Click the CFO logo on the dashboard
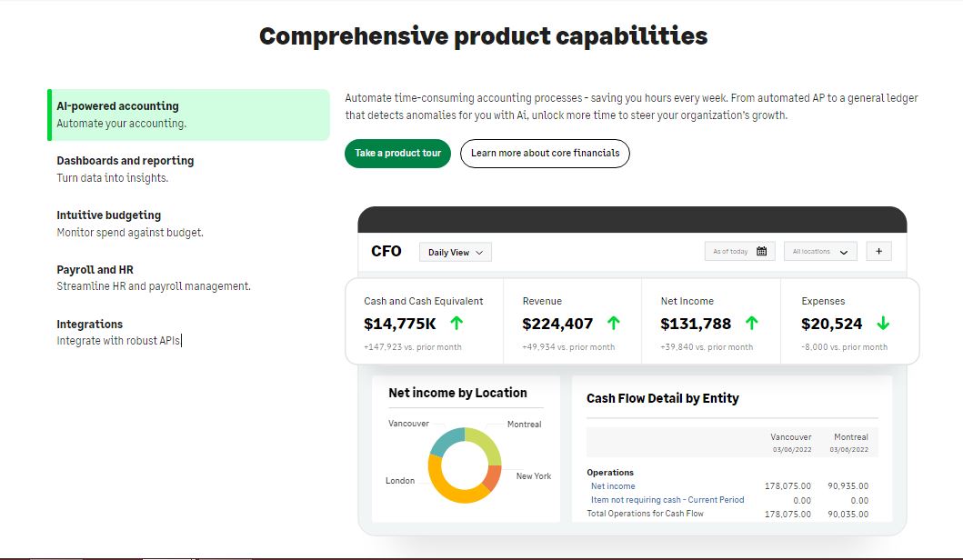 (386, 251)
